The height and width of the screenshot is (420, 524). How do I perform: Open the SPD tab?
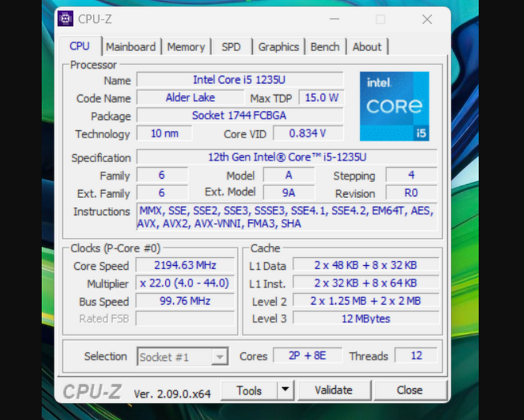click(231, 47)
